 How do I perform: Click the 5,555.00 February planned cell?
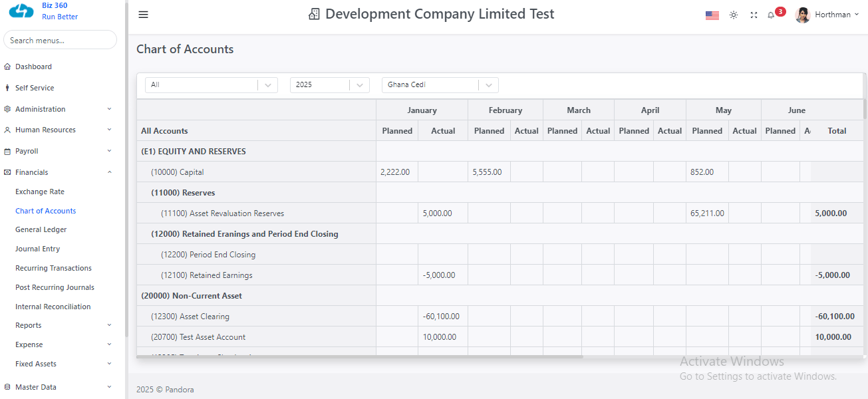pyautogui.click(x=489, y=172)
